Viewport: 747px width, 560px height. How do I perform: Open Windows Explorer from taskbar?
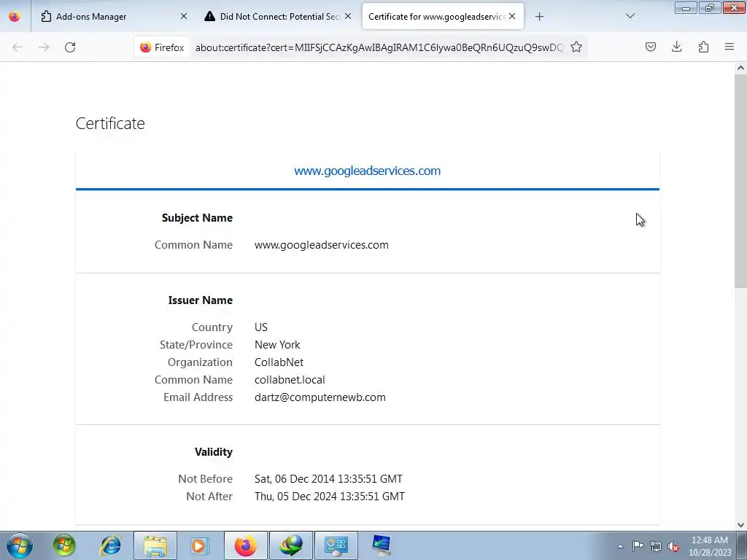pos(155,545)
